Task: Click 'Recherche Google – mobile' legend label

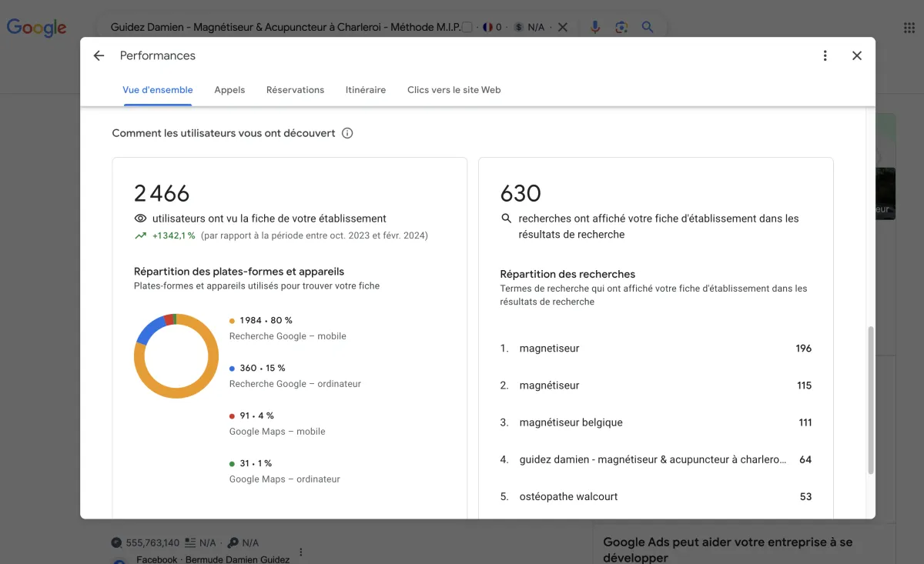Action: [288, 336]
